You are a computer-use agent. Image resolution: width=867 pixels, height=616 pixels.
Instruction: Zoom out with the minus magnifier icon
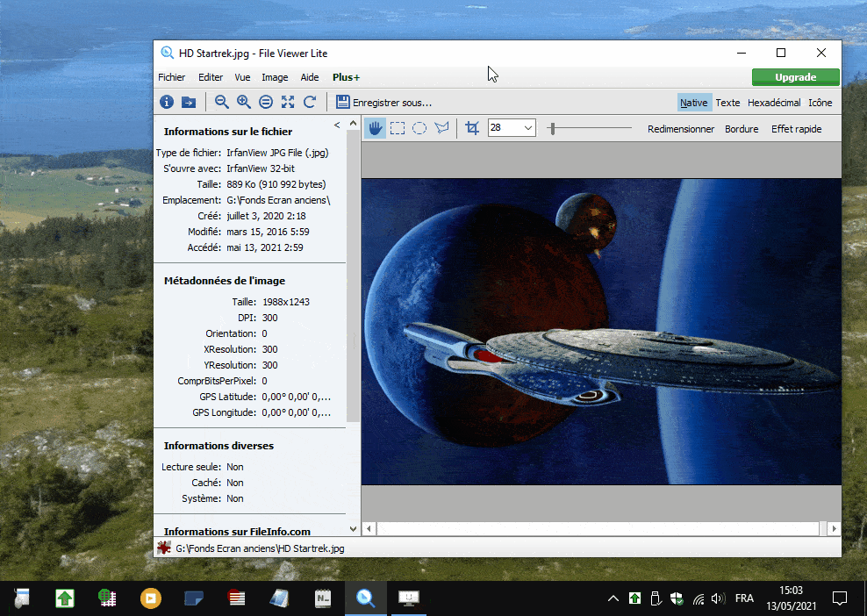coord(222,102)
